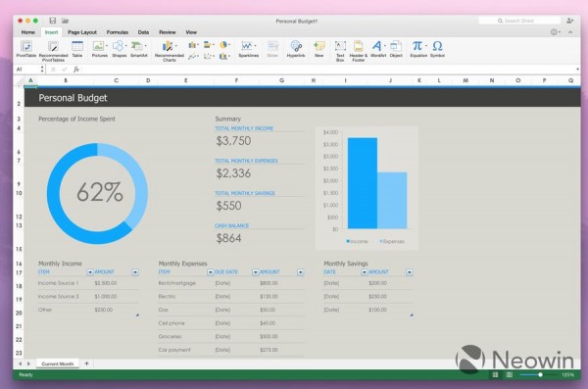Insert a PivotTable from the ribbon
The image size is (588, 389).
point(26,50)
